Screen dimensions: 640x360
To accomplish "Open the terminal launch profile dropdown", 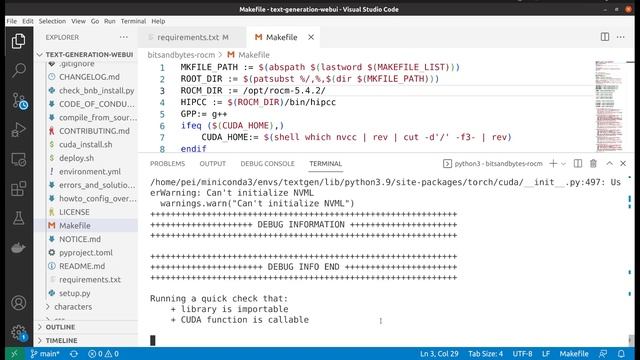I will (563, 164).
